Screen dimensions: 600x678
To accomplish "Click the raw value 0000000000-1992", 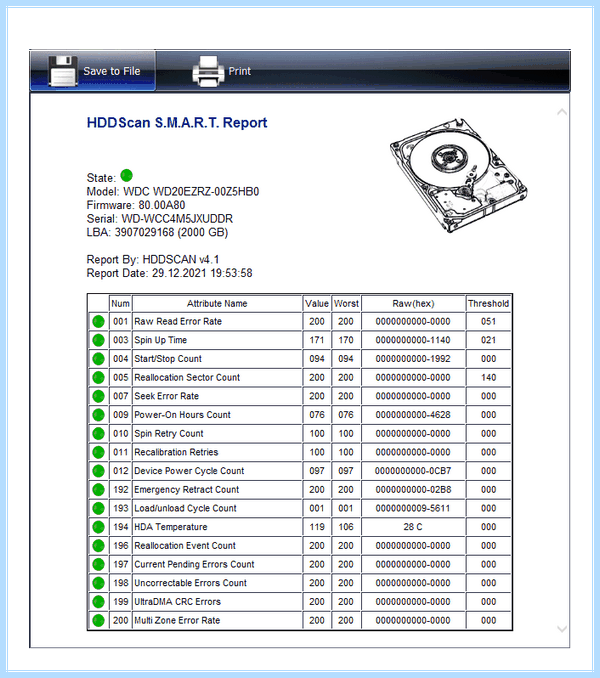I will point(413,359).
